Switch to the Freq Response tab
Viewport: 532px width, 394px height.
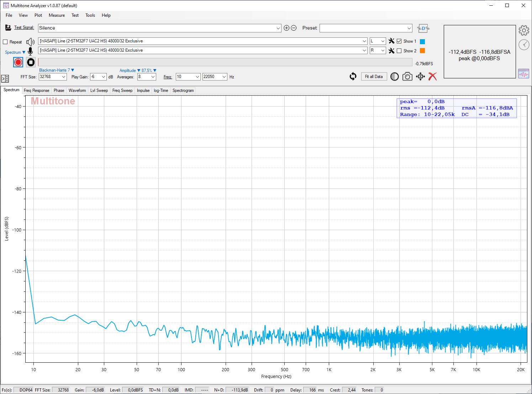(36, 90)
